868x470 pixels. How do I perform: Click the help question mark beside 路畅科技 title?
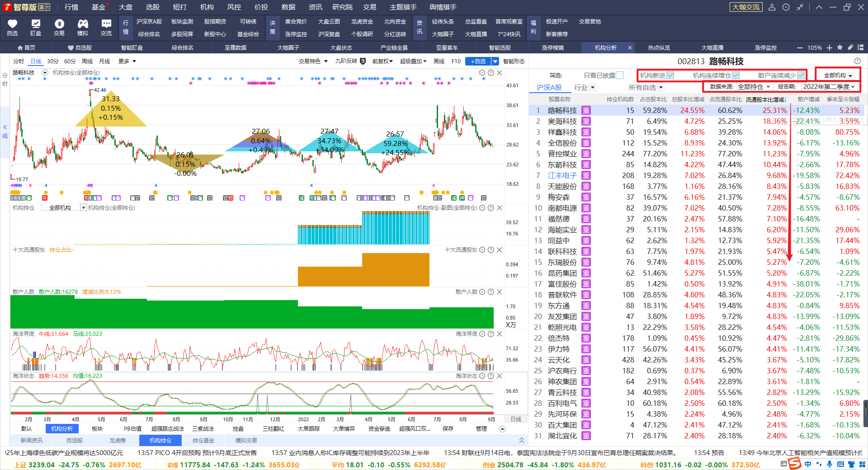(x=858, y=61)
